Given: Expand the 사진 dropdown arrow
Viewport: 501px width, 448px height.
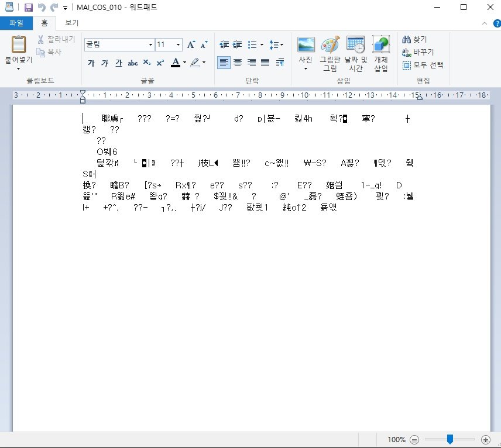Looking at the screenshot, I should pyautogui.click(x=306, y=68).
